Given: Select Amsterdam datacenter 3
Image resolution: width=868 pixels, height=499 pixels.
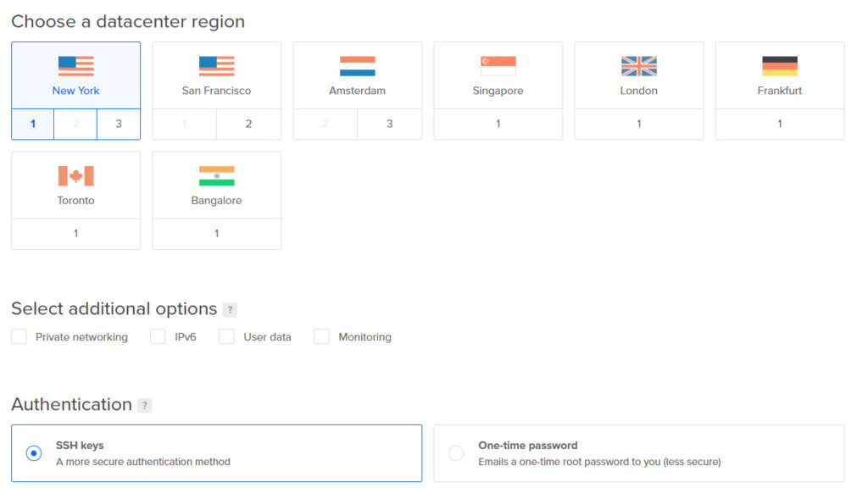Looking at the screenshot, I should (389, 124).
